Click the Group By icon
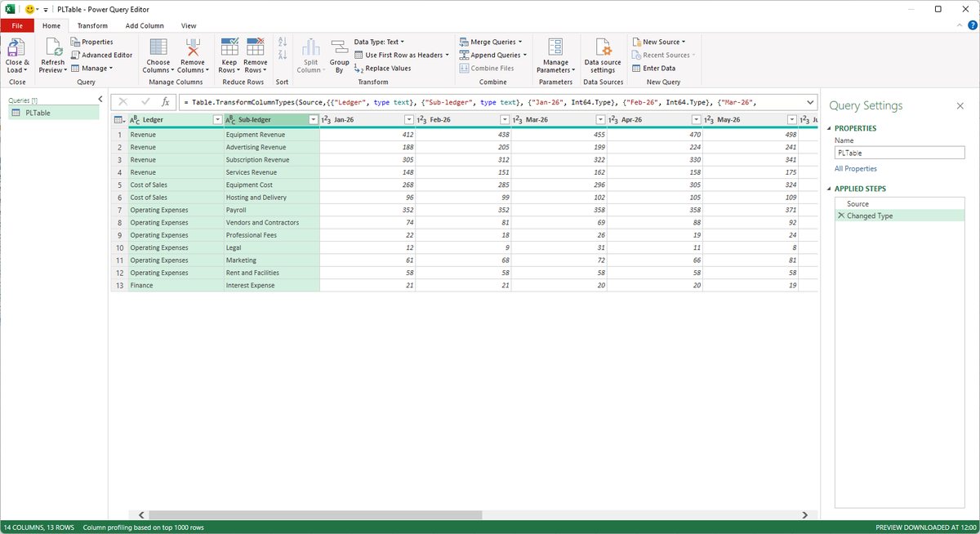This screenshot has height=534, width=980. pos(340,47)
